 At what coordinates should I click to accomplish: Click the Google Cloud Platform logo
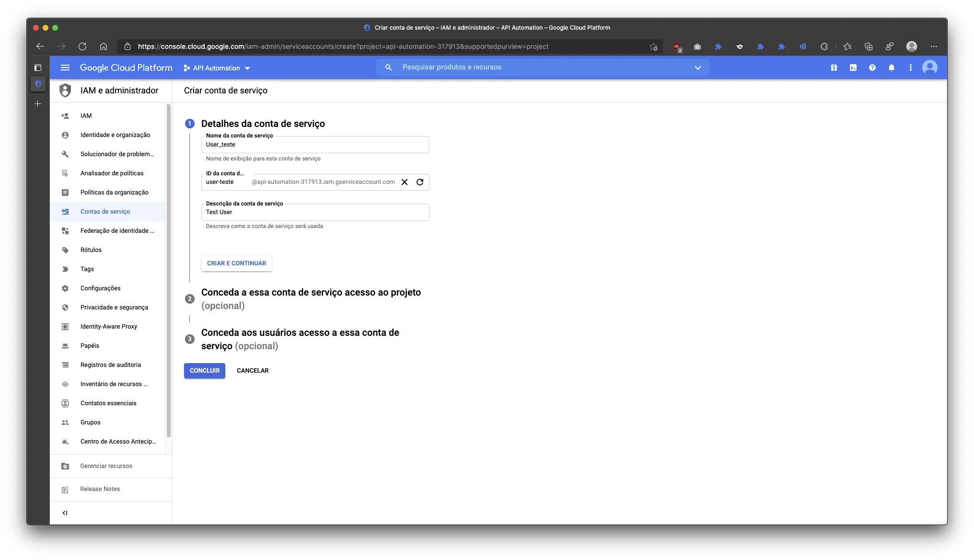(126, 68)
